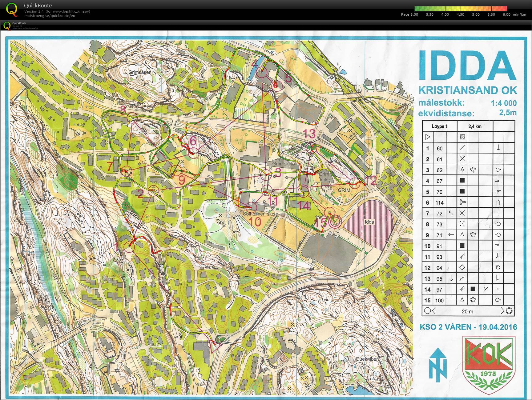Click control number 12 on the map

(x=371, y=181)
